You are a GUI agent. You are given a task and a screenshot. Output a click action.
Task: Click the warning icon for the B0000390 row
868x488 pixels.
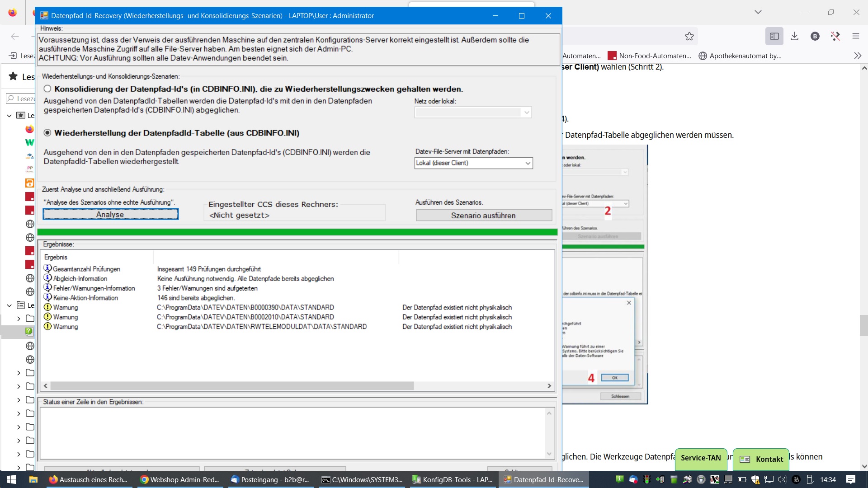47,307
